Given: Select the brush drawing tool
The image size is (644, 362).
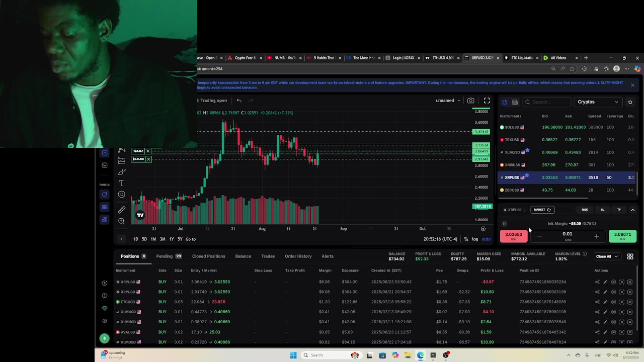Looking at the screenshot, I should coord(121,172).
